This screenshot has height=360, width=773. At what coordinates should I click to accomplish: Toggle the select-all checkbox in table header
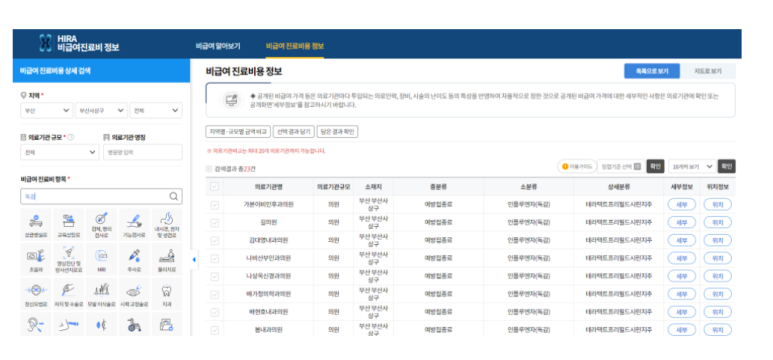(214, 187)
